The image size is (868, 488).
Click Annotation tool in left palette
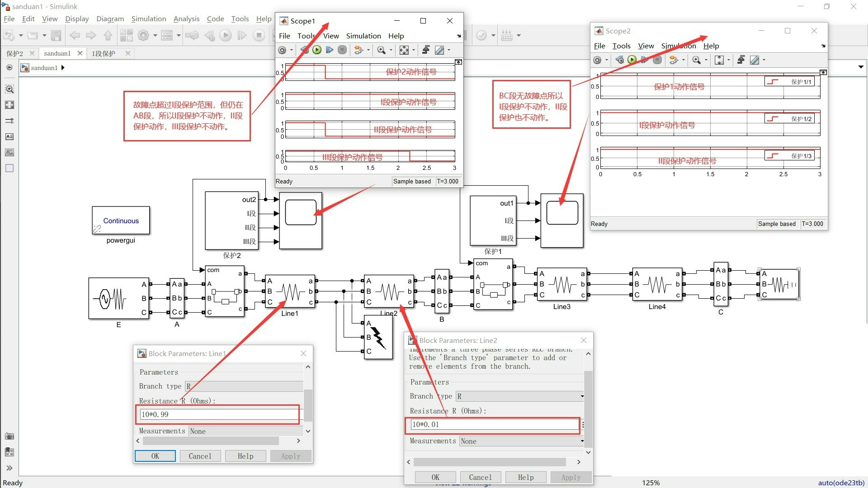[9, 136]
